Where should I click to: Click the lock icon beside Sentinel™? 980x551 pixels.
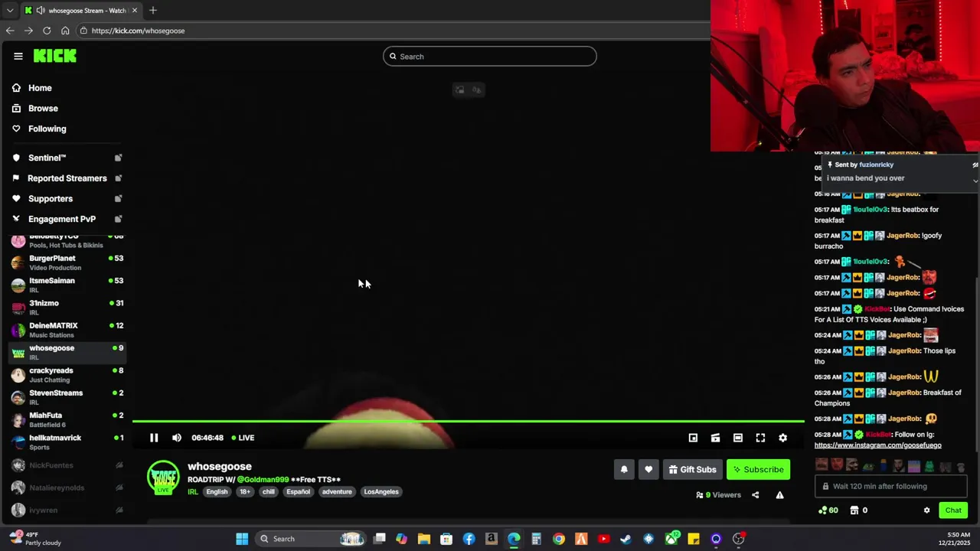point(118,158)
